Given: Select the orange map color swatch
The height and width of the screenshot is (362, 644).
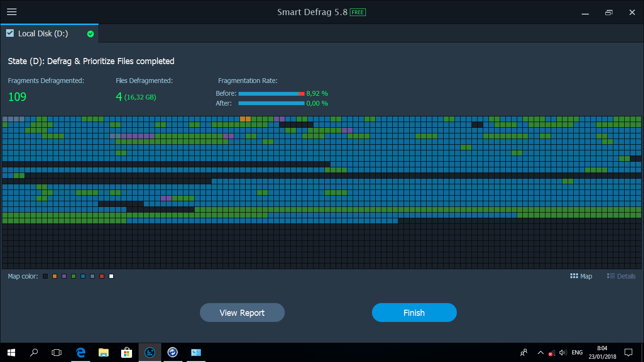Looking at the screenshot, I should point(54,276).
